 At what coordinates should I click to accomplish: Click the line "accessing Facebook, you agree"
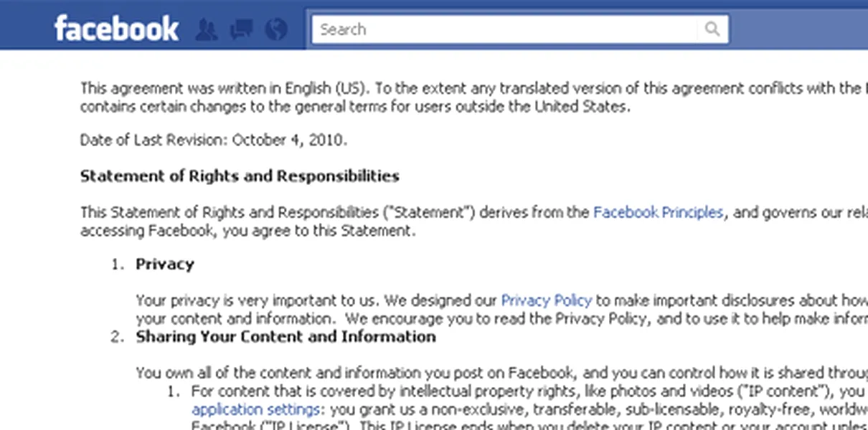(x=247, y=231)
